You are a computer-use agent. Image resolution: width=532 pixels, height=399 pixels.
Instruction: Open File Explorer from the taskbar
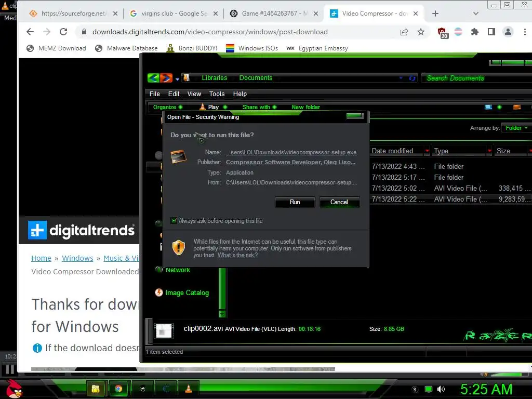pos(96,389)
